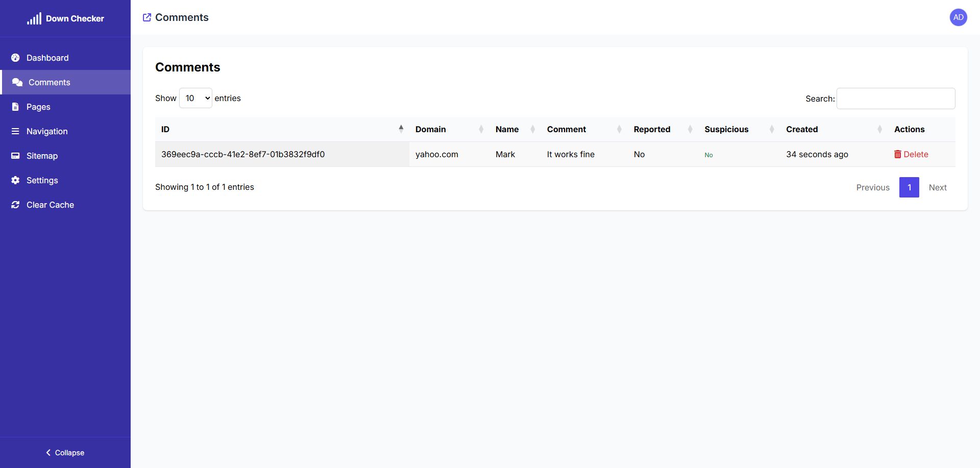Image resolution: width=980 pixels, height=468 pixels.
Task: Click the green Suspicious No badge
Action: (708, 155)
